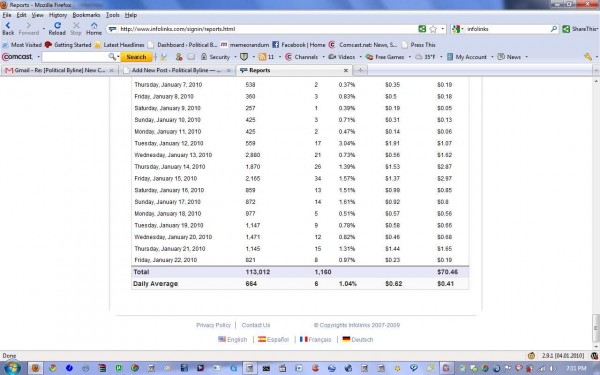The width and height of the screenshot is (600, 375).
Task: Open Most Visited bookmarks folder
Action: tap(22, 45)
